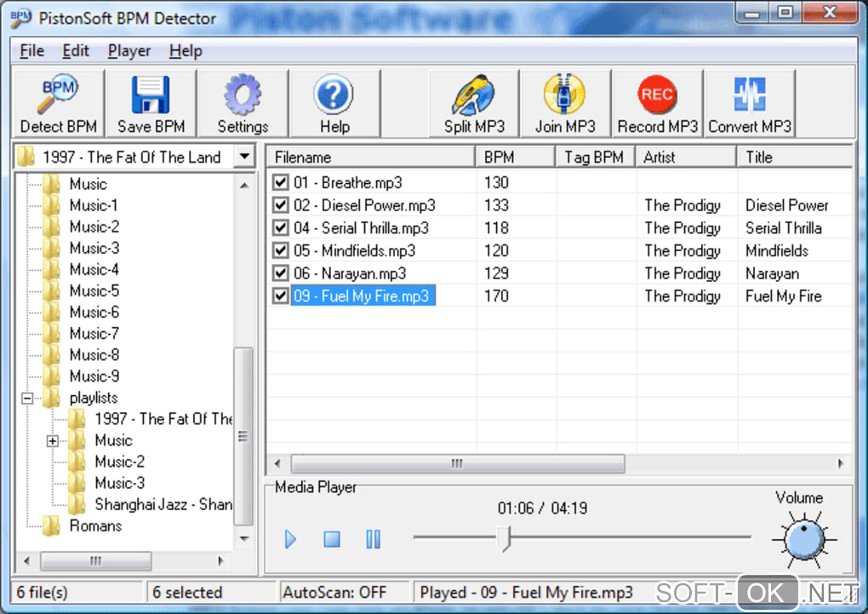Sort by the Title column header
Screen dimensions: 868x614
pos(795,158)
